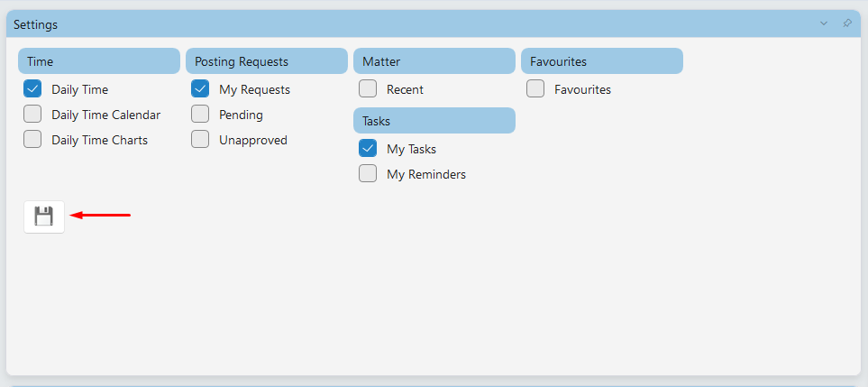Collapse the Settings panel with the chevron

coord(824,23)
